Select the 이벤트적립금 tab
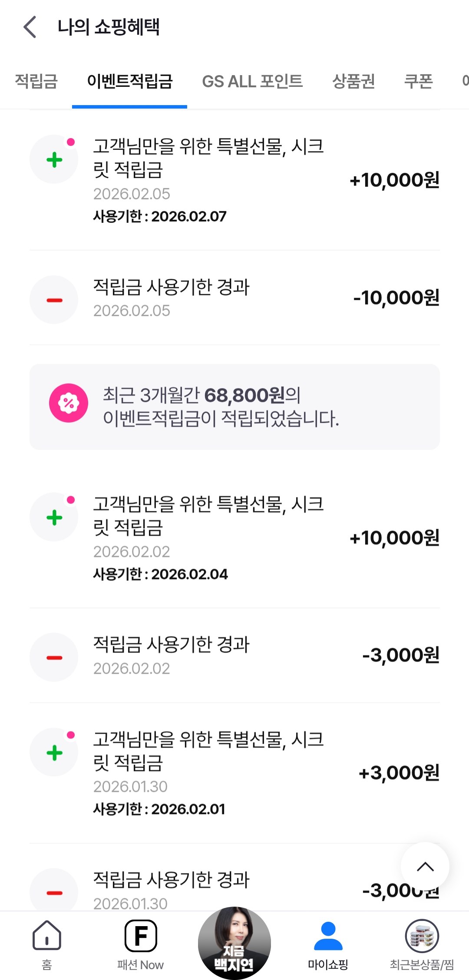This screenshot has height=980, width=469. (x=130, y=81)
